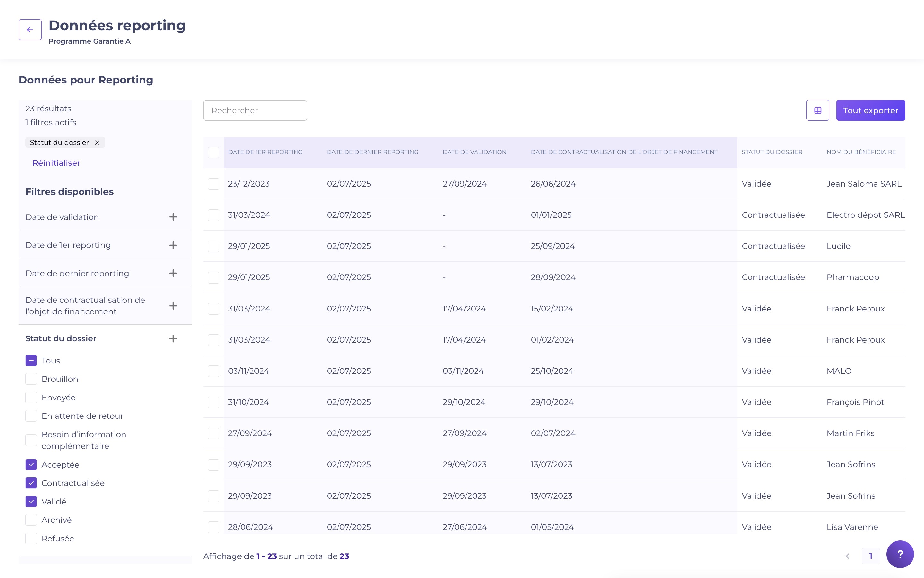Click the Electro dépot SARL beneficiary name
Screen dimensions: 924x578
866,215
